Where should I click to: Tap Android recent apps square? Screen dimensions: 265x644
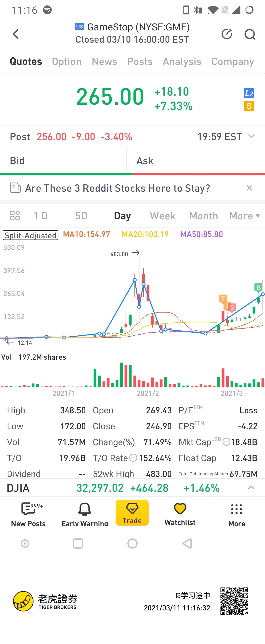click(78, 543)
